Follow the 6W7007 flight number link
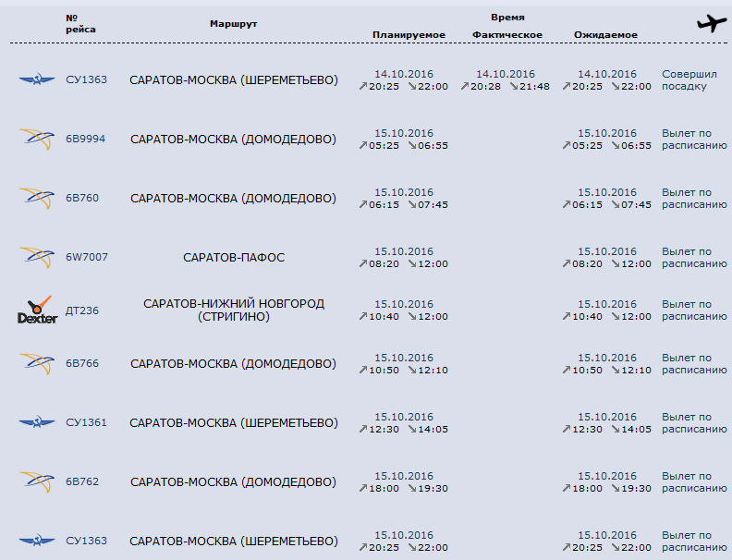The width and height of the screenshot is (732, 560). (86, 258)
